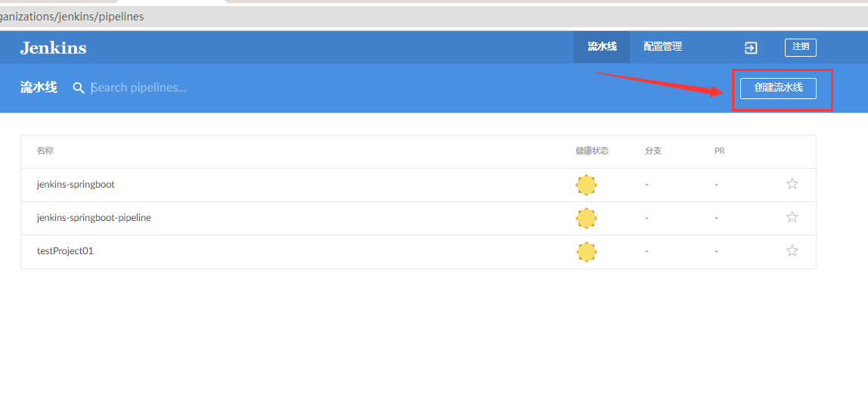Screen dimensions: 868x395
Task: Click the health sun icon for jenkins-springboot
Action: tap(586, 185)
